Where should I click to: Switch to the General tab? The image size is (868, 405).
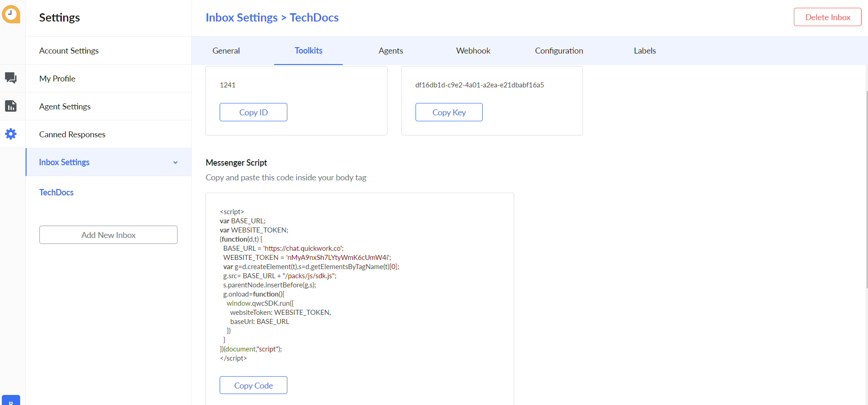[x=226, y=51]
